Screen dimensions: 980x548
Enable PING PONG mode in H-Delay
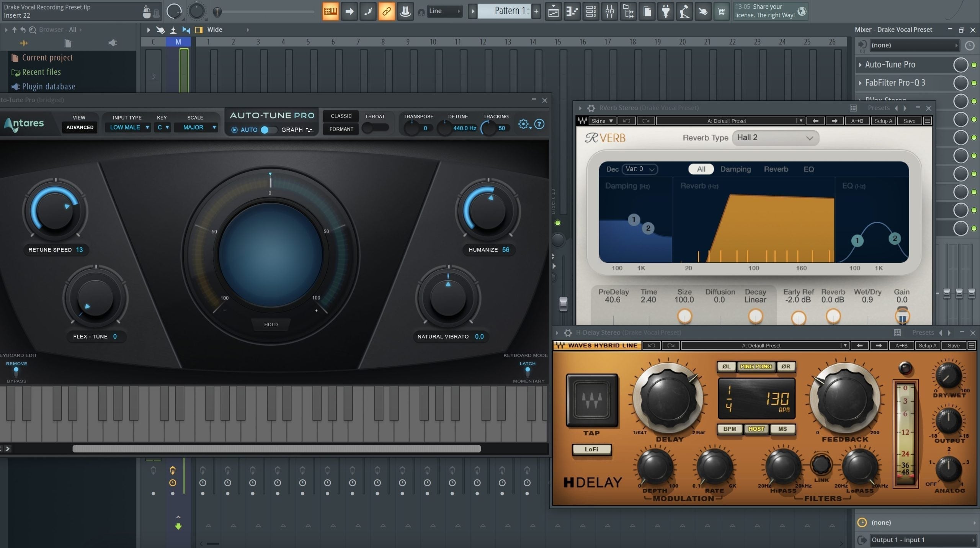pos(756,366)
